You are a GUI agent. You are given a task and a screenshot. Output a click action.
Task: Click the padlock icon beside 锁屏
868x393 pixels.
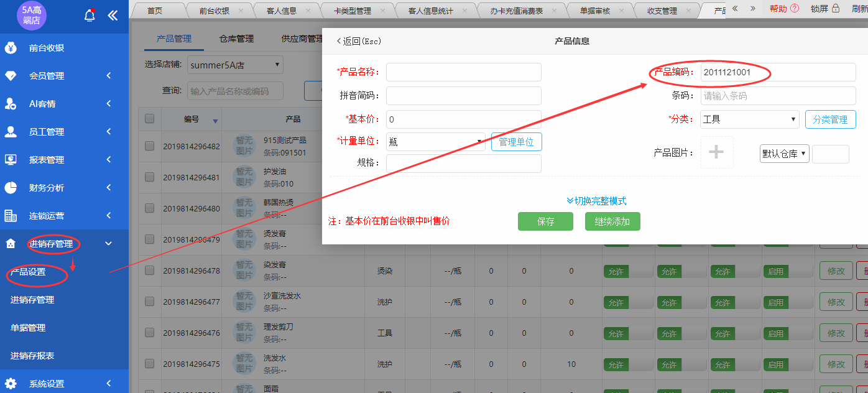(836, 9)
